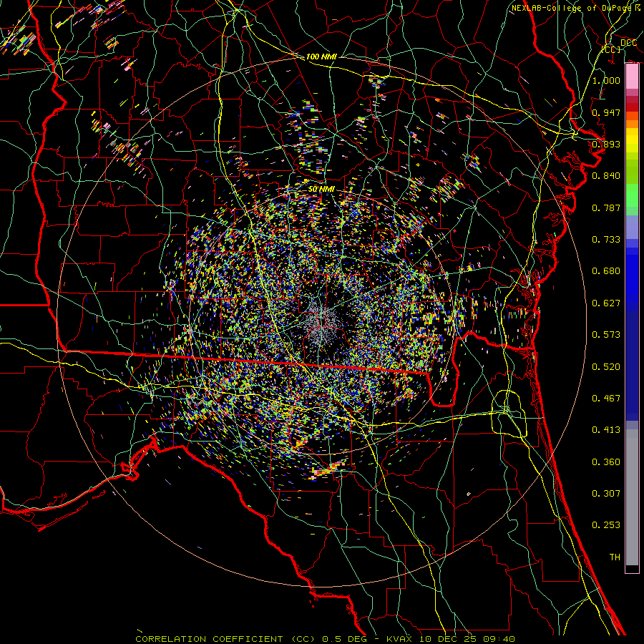
Task: Select the 0.253 legend value
Action: [606, 525]
